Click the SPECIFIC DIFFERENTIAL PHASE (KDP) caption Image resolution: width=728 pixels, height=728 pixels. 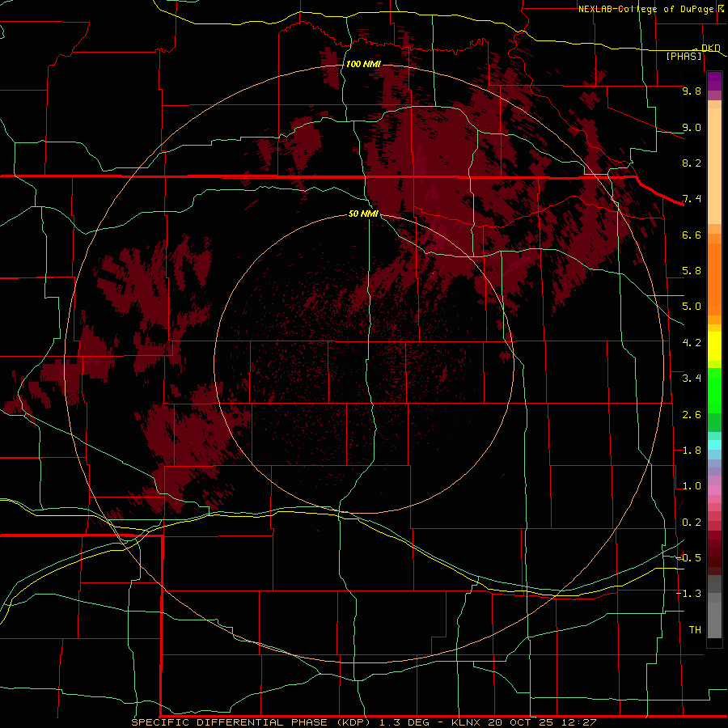tap(252, 722)
